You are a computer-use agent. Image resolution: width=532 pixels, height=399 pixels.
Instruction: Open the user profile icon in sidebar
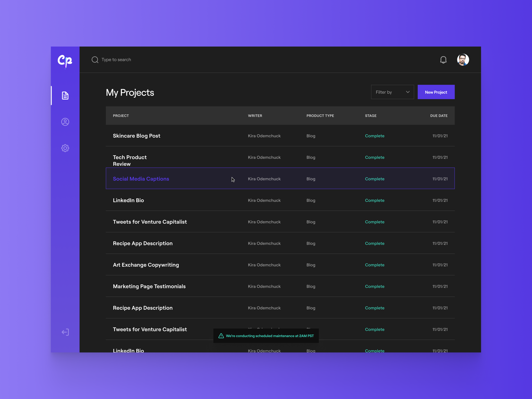tap(65, 122)
